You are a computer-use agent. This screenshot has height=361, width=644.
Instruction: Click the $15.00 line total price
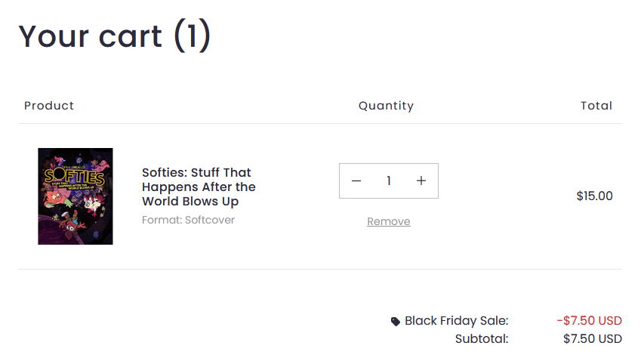click(594, 196)
